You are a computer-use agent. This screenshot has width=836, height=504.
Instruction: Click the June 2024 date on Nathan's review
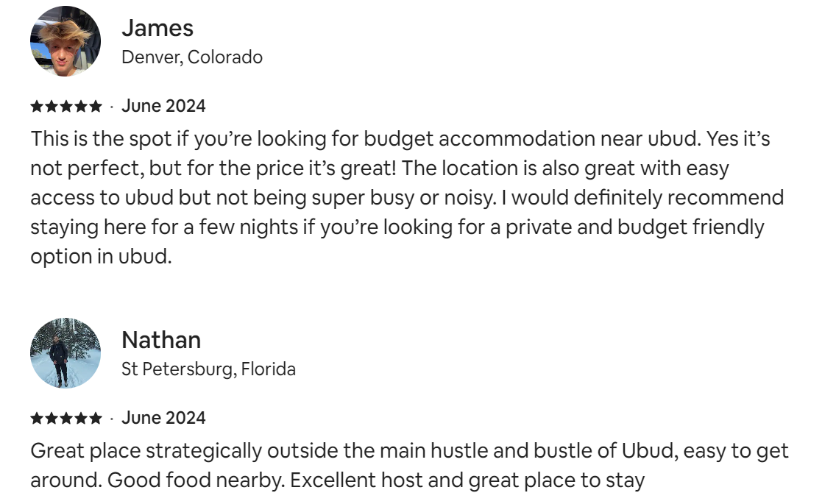[163, 418]
